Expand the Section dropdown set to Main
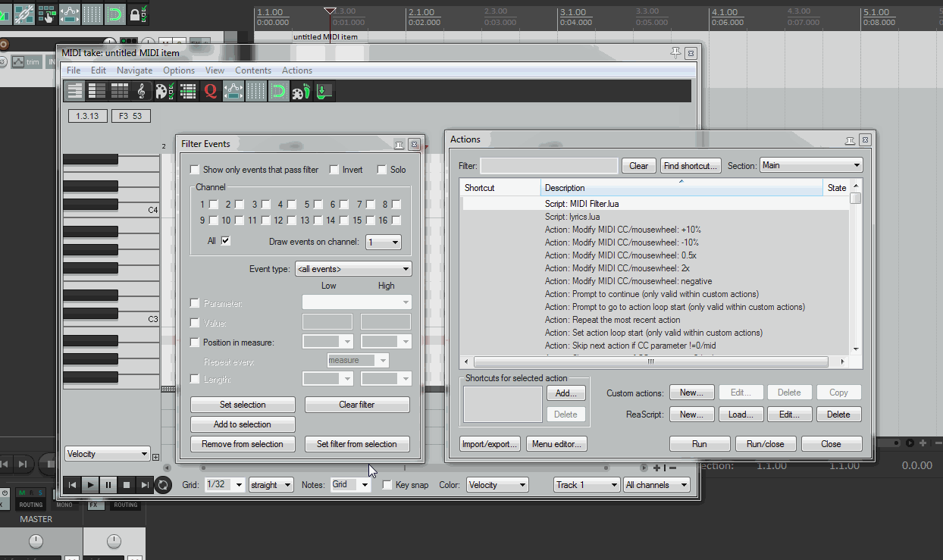Image resolution: width=943 pixels, height=560 pixels. coord(811,165)
